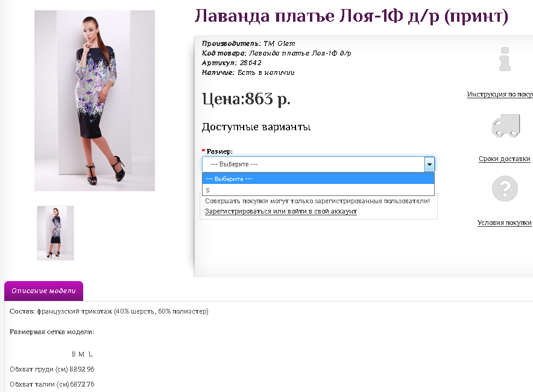
Task: Click Зарегистрироваться или войти в свой аккаунт
Action: (280, 212)
